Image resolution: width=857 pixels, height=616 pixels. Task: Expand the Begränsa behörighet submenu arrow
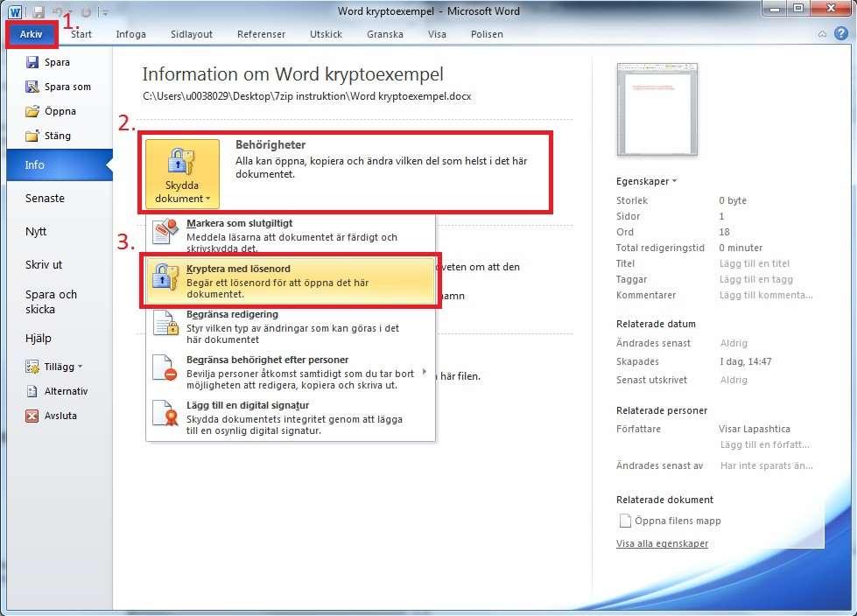pyautogui.click(x=425, y=372)
